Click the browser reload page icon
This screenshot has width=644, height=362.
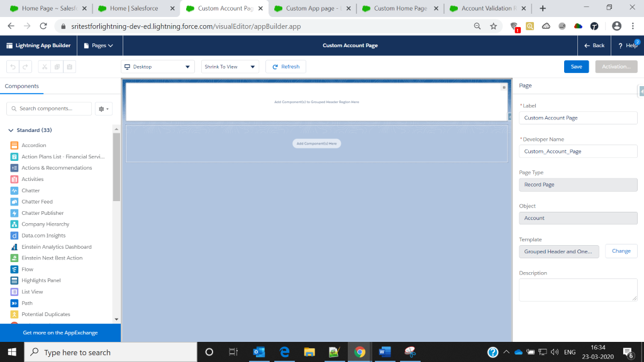click(43, 26)
